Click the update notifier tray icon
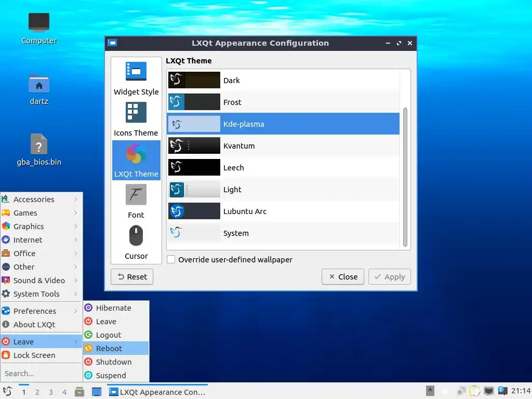 pos(502,391)
